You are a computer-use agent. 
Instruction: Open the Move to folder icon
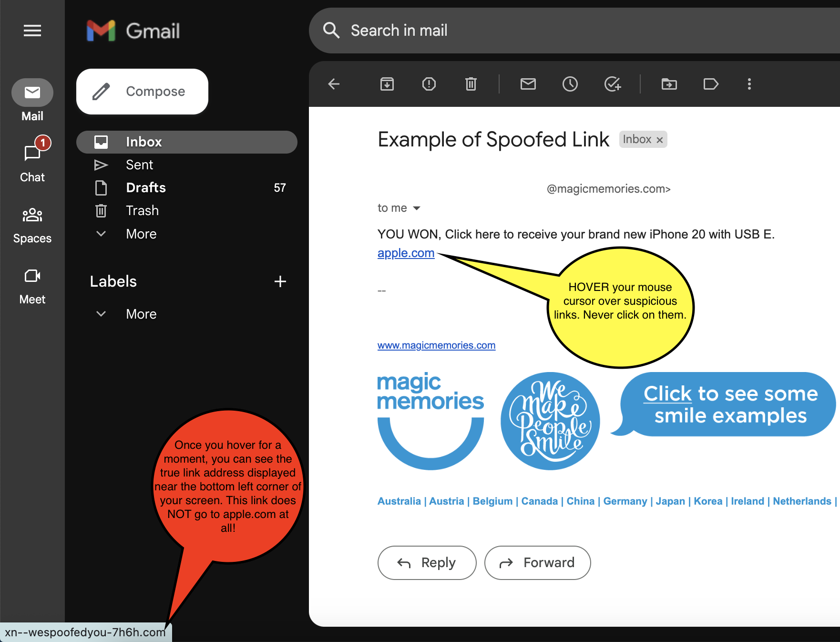(x=669, y=84)
